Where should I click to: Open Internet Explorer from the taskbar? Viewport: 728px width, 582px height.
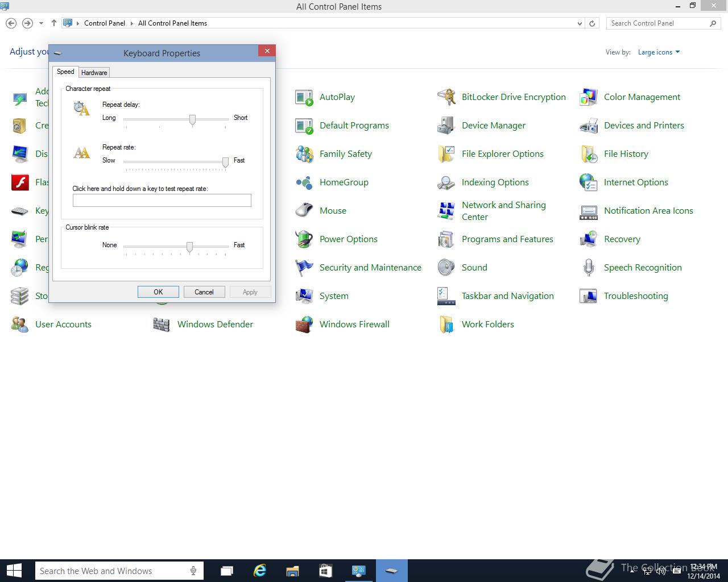tap(260, 571)
